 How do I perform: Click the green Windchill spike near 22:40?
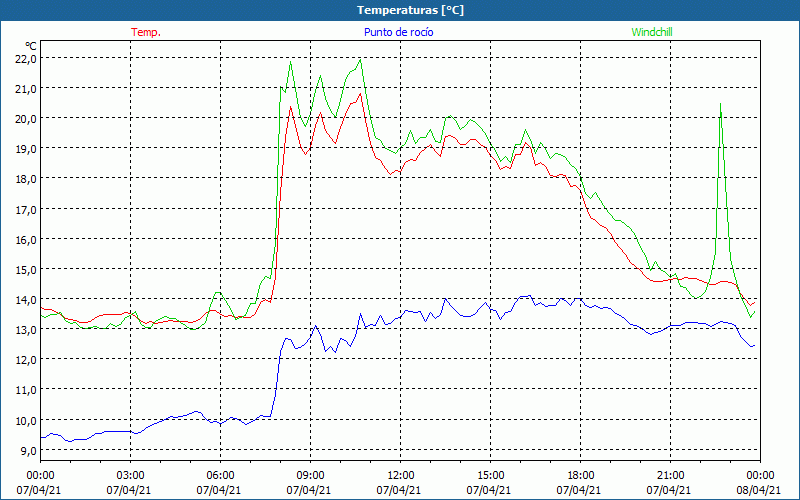[720, 105]
